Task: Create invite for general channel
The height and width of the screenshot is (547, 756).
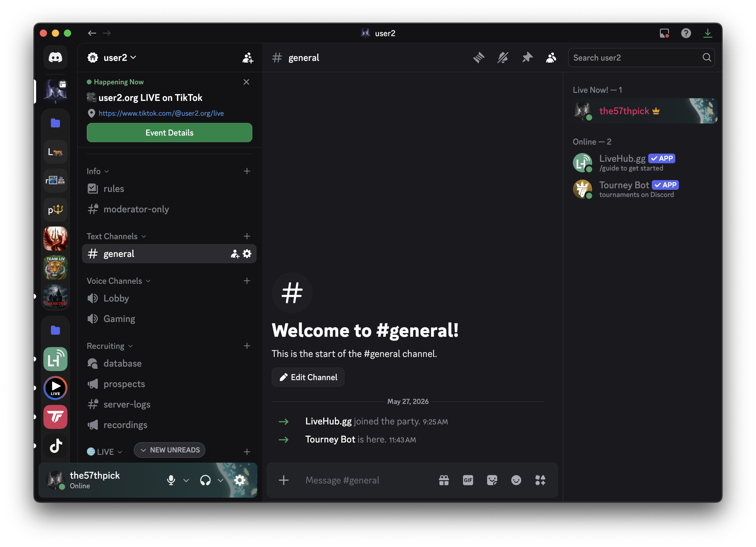Action: [235, 254]
